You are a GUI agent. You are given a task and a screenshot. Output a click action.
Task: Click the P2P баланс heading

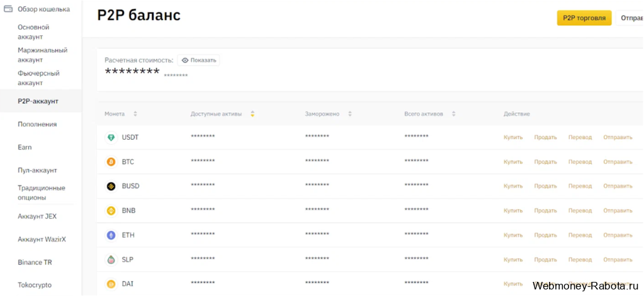point(139,15)
